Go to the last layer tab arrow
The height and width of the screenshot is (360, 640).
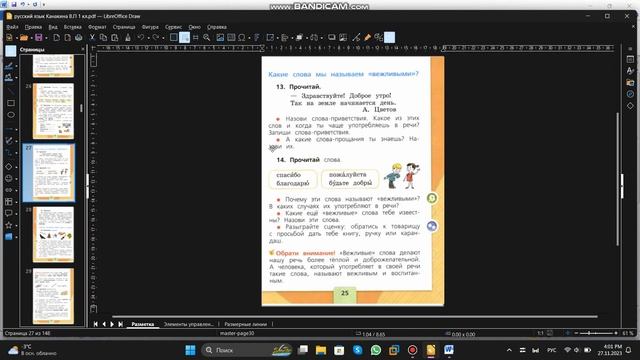[x=120, y=324]
